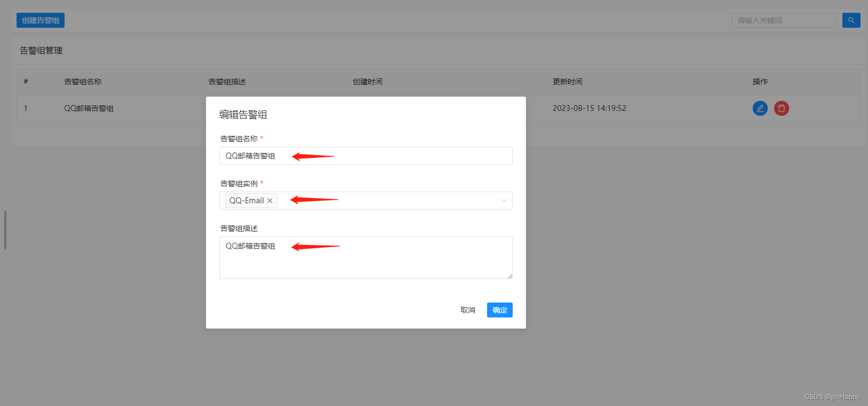The height and width of the screenshot is (406, 868).
Task: Click the 操作 column header
Action: click(x=760, y=82)
